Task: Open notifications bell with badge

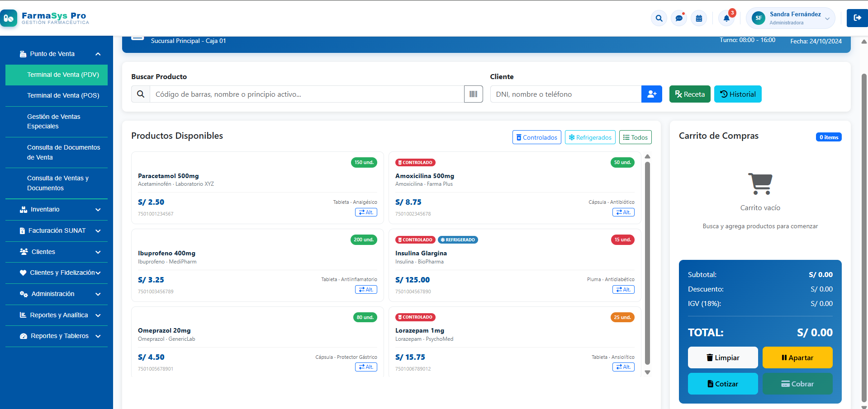Action: pos(726,18)
